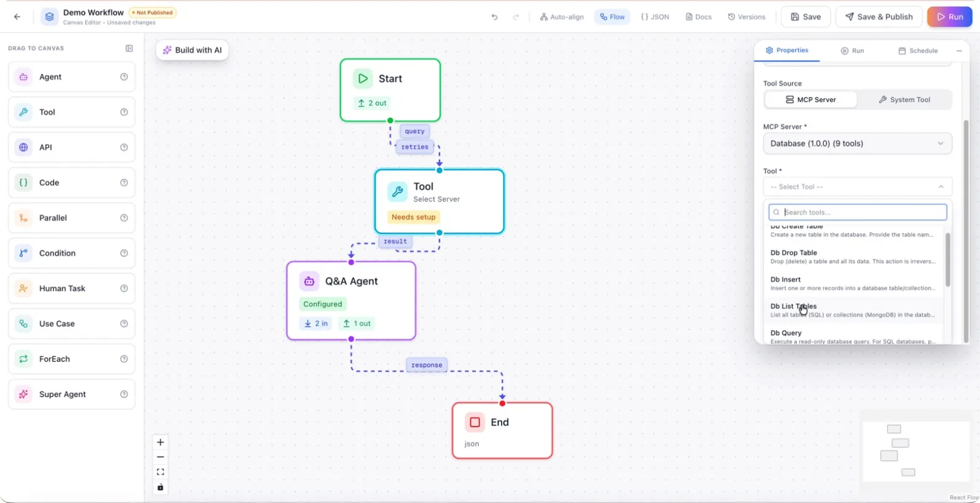Image resolution: width=980 pixels, height=503 pixels.
Task: Toggle the Flow view button
Action: (x=612, y=17)
